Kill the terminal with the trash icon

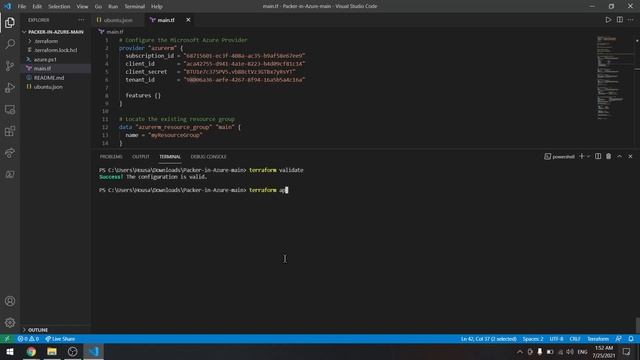609,156
